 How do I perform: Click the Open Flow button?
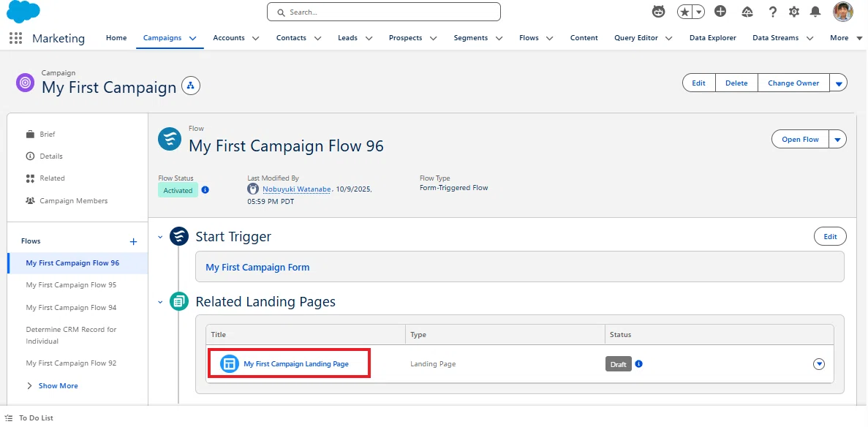click(x=800, y=139)
